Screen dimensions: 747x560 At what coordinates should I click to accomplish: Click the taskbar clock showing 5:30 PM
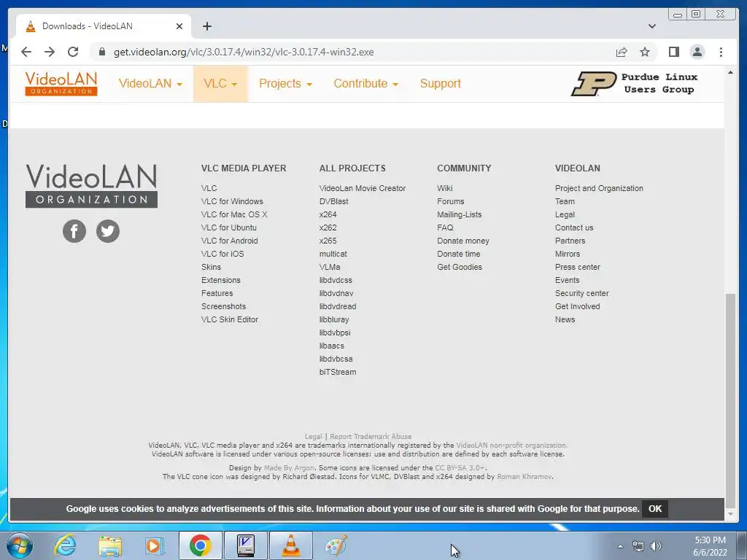(710, 546)
